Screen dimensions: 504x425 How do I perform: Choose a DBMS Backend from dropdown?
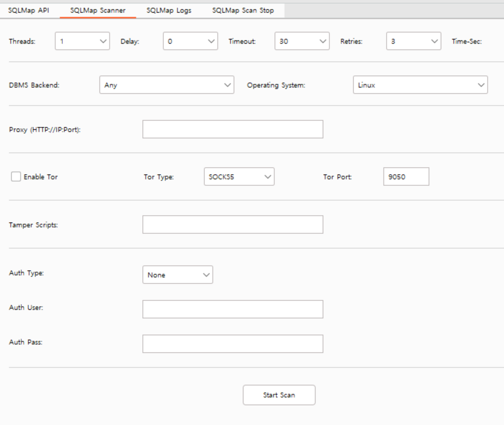[166, 85]
